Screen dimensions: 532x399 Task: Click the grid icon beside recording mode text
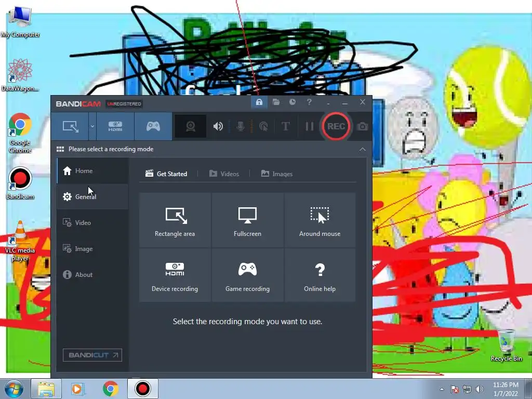(x=60, y=149)
